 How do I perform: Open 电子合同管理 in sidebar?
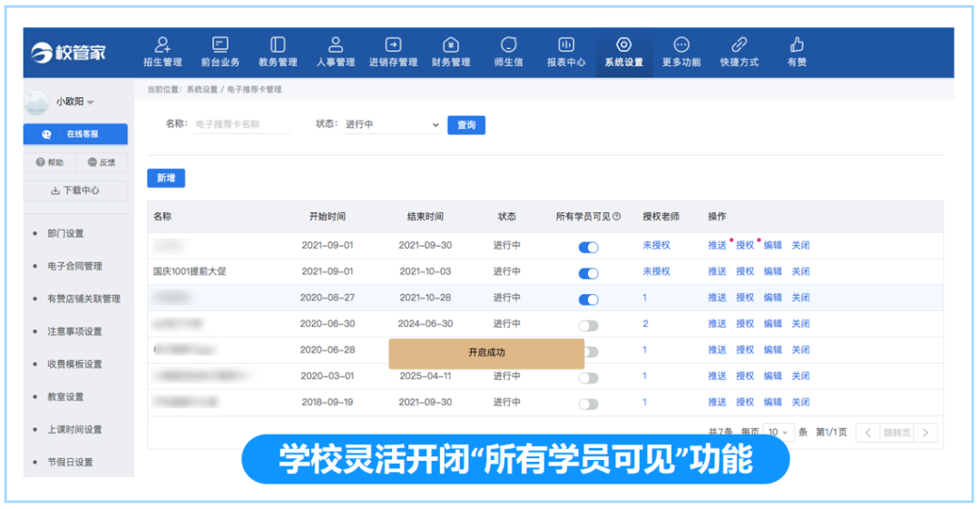click(x=75, y=266)
